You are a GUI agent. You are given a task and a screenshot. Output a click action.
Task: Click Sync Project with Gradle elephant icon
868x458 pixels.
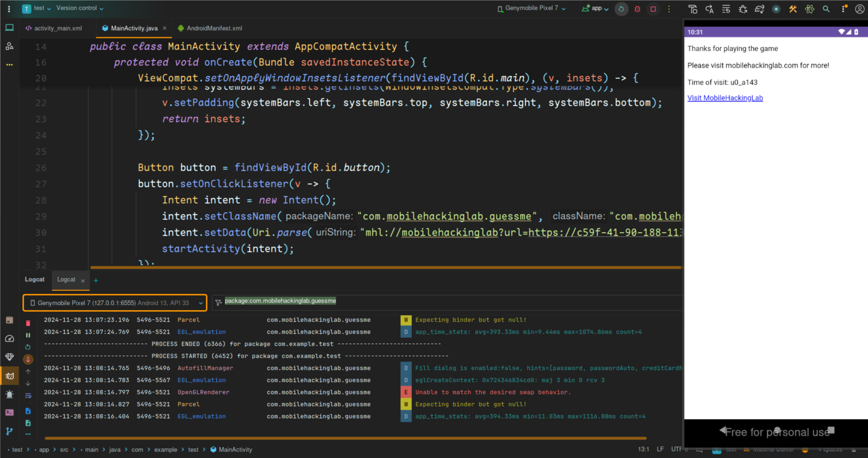tap(759, 9)
